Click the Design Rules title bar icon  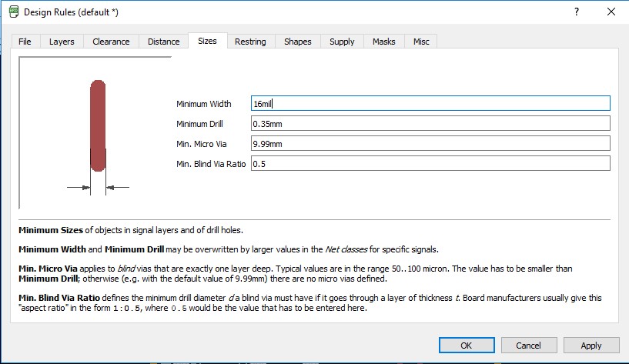coord(14,12)
